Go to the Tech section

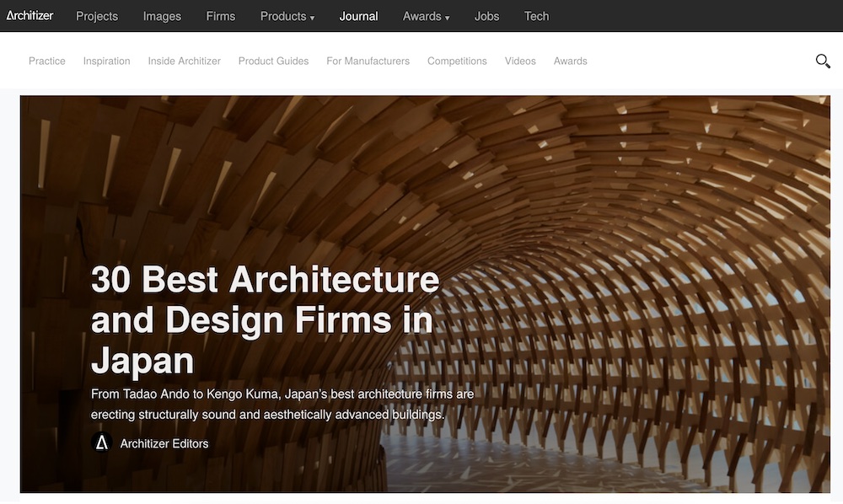[x=536, y=16]
